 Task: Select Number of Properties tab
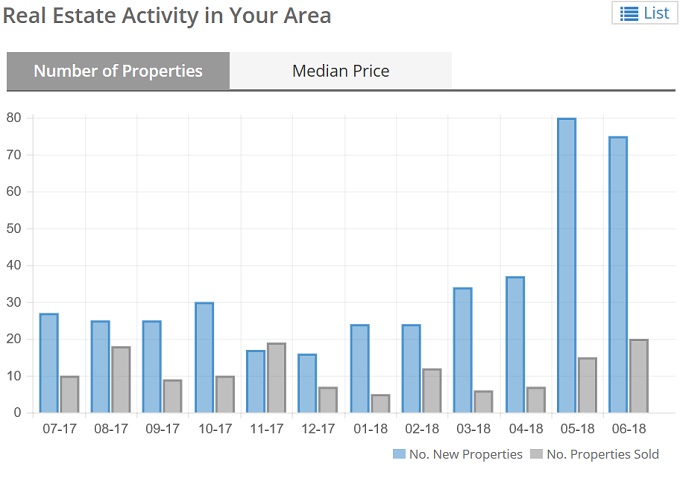[x=118, y=71]
